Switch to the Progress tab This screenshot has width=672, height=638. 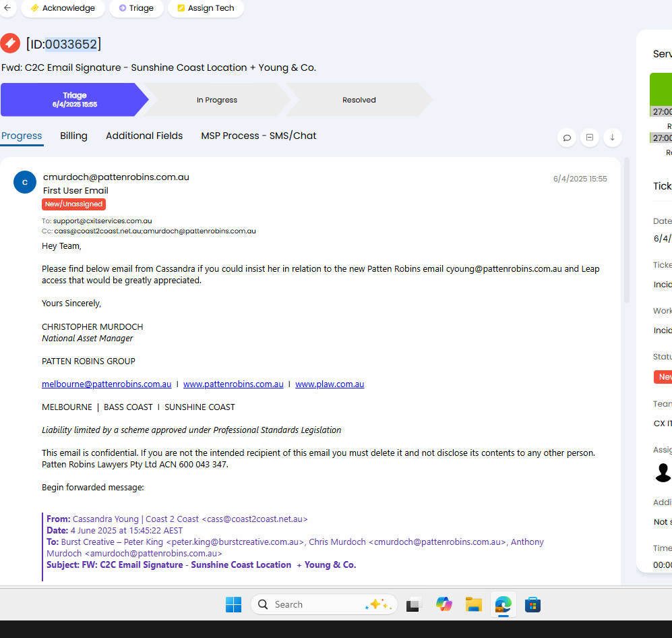click(x=22, y=136)
